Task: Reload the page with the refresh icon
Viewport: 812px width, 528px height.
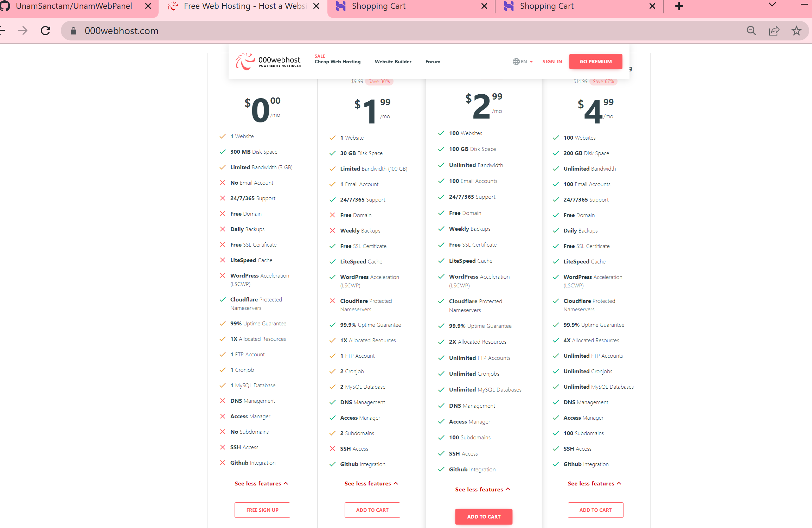Action: [x=45, y=31]
